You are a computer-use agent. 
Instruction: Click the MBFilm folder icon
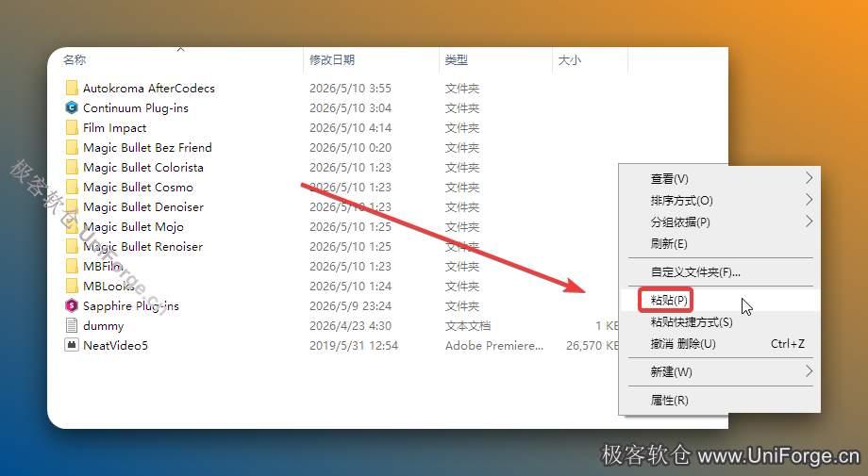tap(72, 267)
